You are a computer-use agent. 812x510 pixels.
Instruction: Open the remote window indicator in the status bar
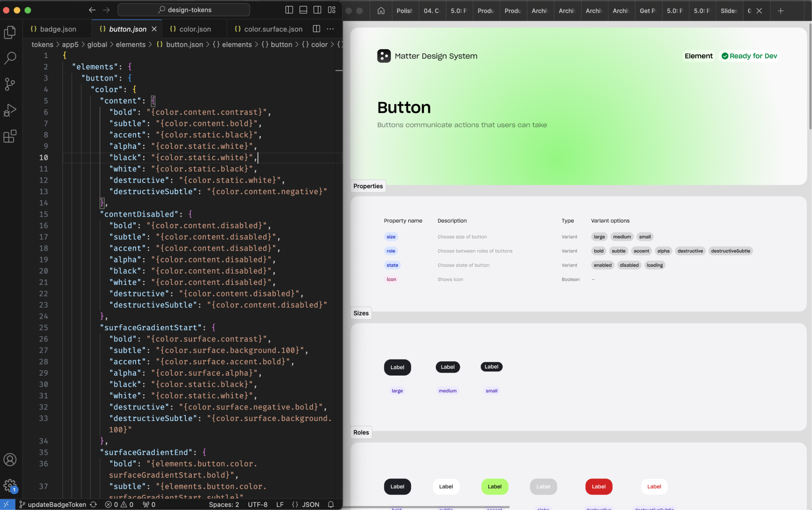tap(7, 504)
